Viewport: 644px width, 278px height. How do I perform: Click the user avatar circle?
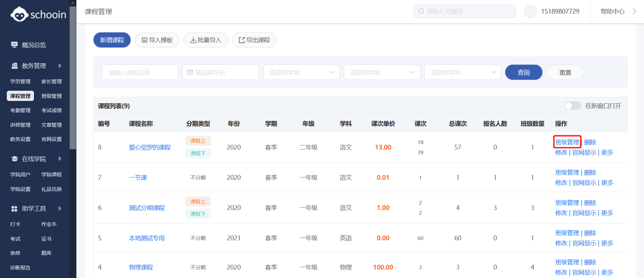pyautogui.click(x=530, y=11)
